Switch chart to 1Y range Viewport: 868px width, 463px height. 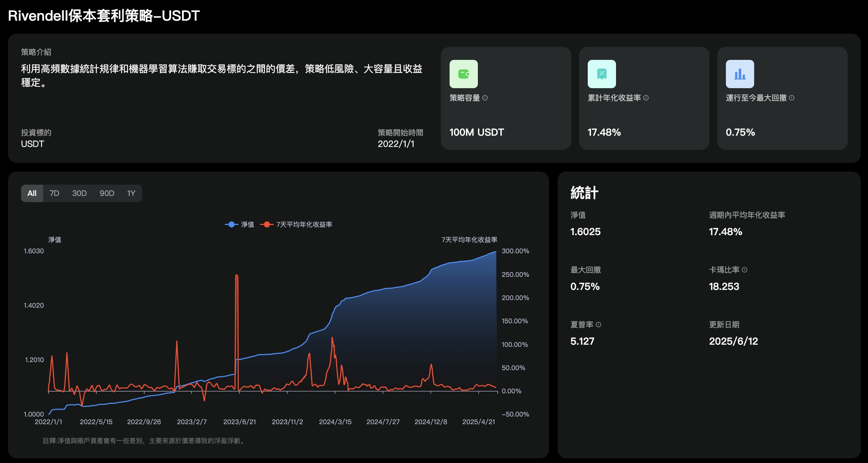click(131, 193)
